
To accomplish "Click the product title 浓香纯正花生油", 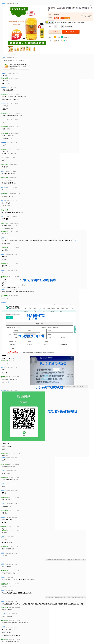I will 70,9.
